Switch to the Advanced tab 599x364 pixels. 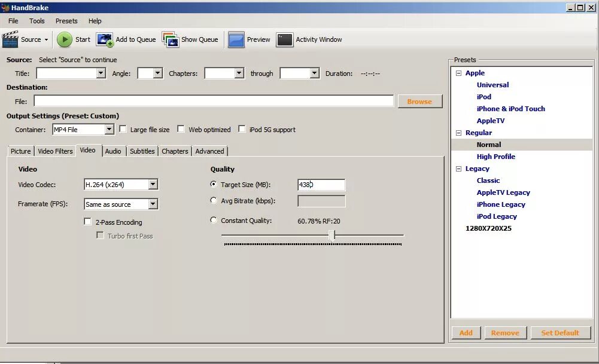click(209, 151)
